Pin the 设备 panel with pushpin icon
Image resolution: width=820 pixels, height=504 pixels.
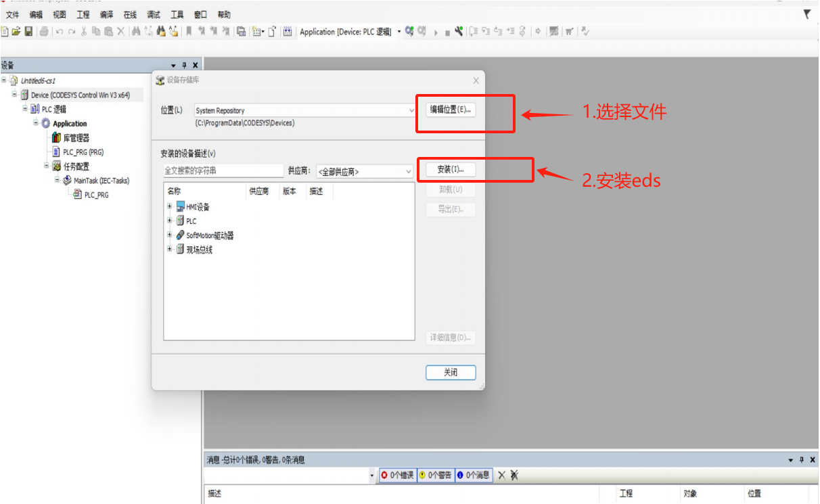click(184, 65)
